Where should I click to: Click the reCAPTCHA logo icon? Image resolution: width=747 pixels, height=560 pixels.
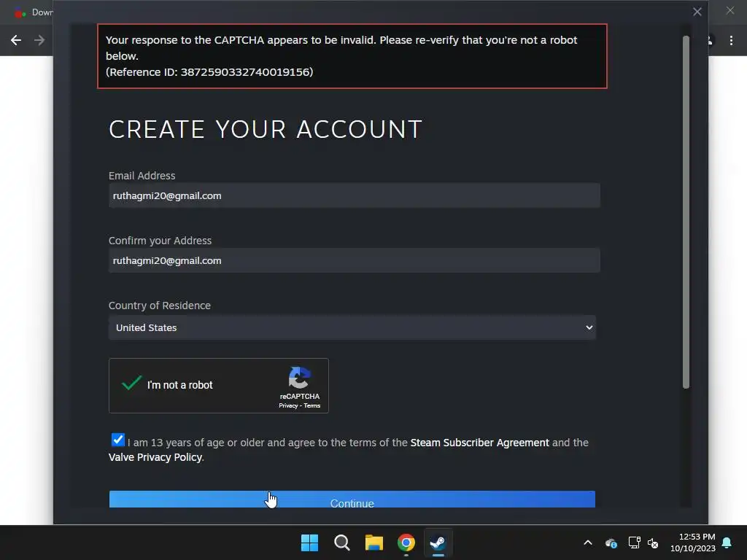300,378
